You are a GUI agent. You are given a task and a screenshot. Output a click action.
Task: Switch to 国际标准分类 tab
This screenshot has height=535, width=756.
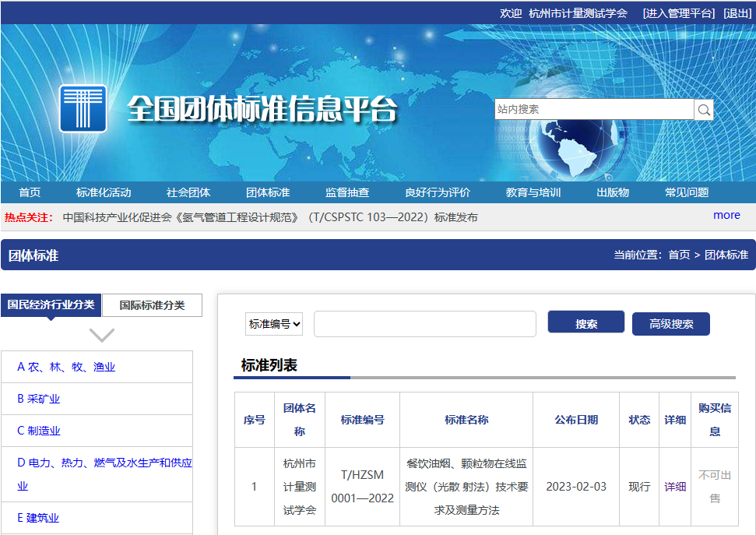coord(153,305)
